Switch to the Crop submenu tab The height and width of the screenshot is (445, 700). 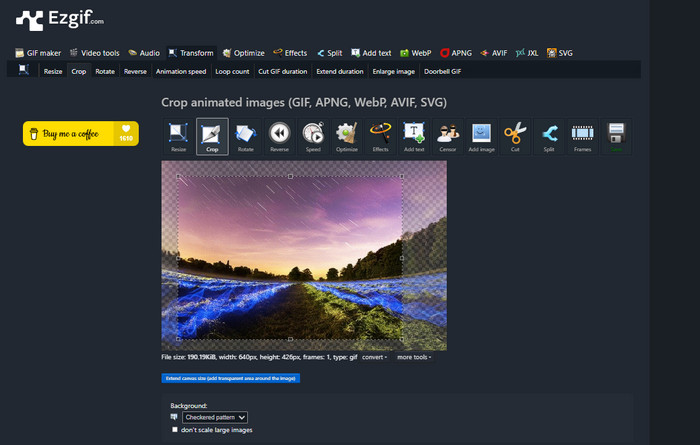coord(79,71)
